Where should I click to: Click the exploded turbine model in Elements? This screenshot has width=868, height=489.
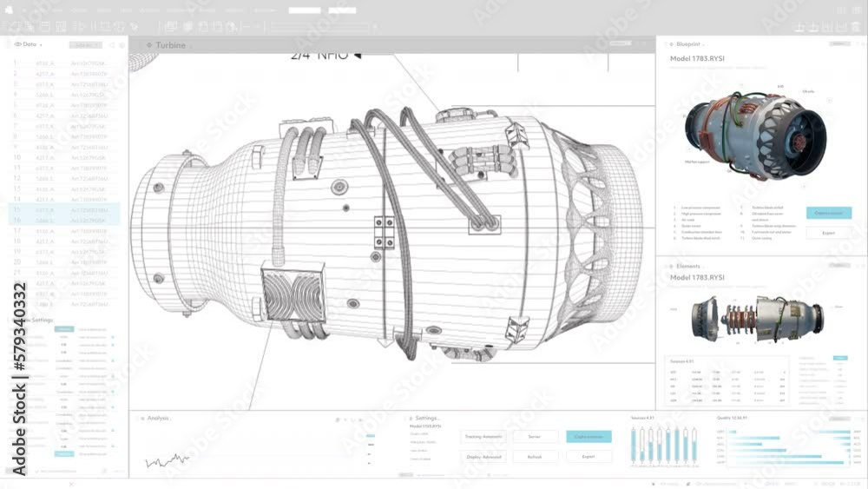pos(757,319)
